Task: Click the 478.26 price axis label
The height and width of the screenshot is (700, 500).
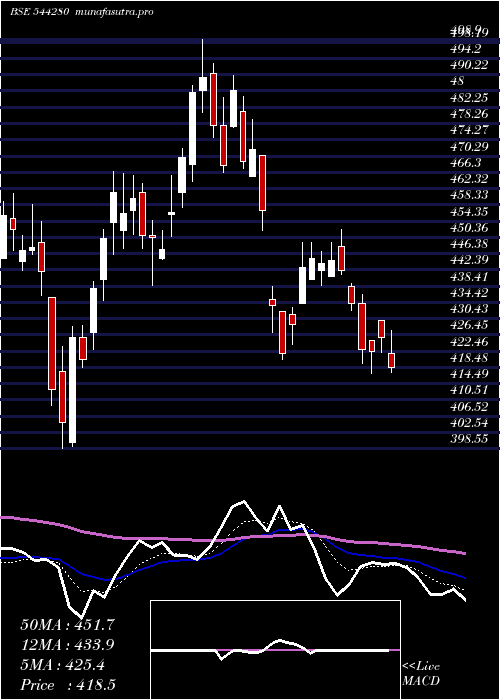Action: tap(469, 113)
